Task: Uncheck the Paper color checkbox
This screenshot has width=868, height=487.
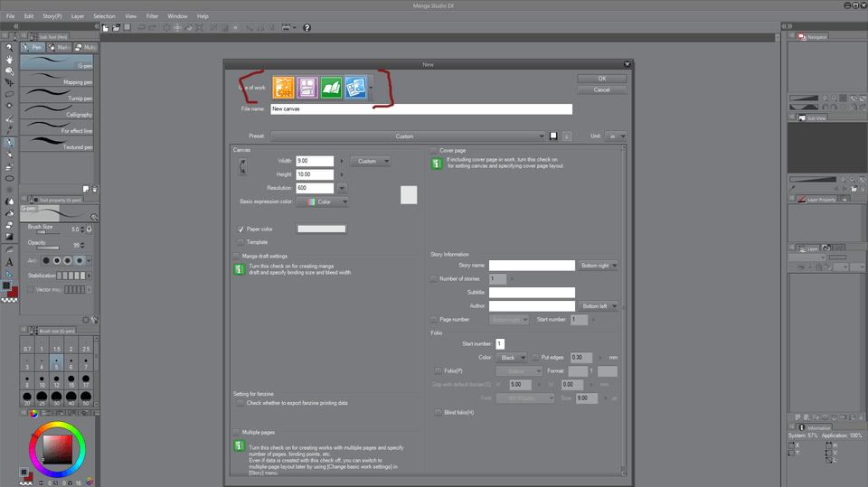Action: [241, 229]
